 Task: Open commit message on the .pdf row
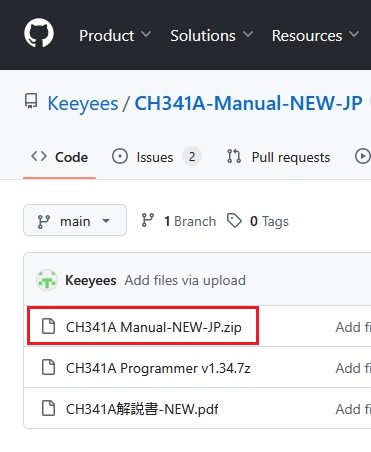[353, 409]
